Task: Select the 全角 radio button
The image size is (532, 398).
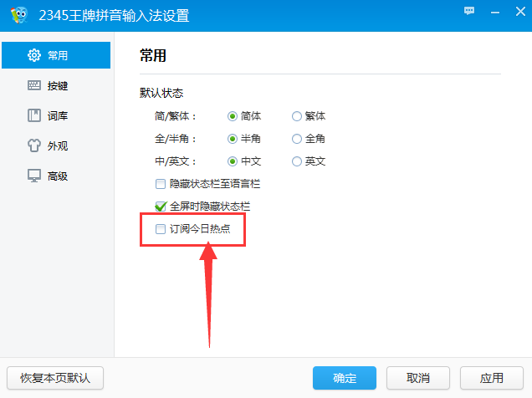Action: pos(297,139)
